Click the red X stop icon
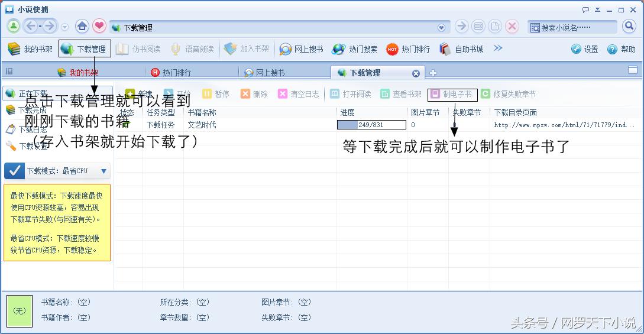Viewport: 644px width, 334px height. (512, 27)
